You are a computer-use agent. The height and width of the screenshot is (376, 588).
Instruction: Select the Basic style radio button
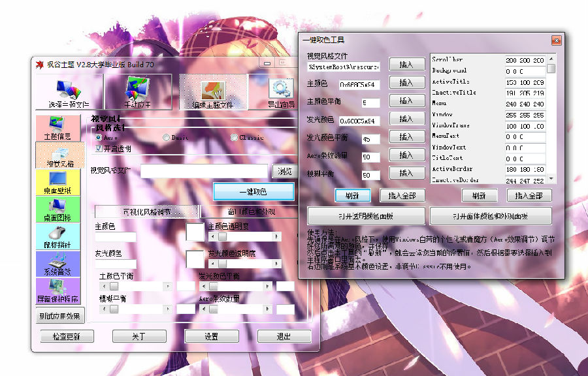point(166,138)
